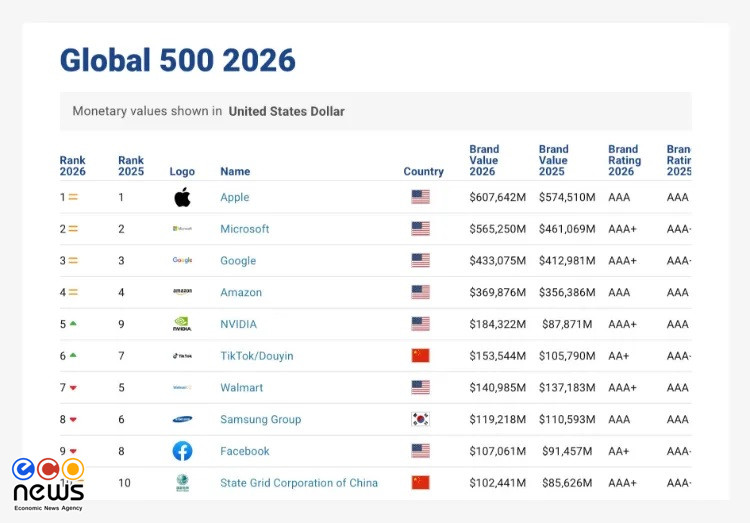Click the Google logo icon
The height and width of the screenshot is (523, 750).
click(182, 260)
